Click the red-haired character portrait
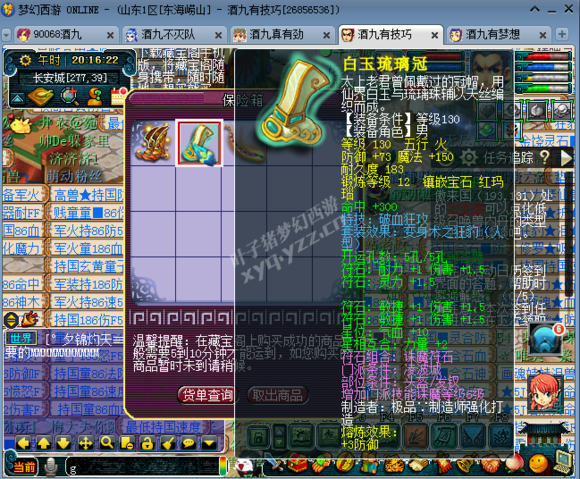580x479 pixels. [x=544, y=393]
